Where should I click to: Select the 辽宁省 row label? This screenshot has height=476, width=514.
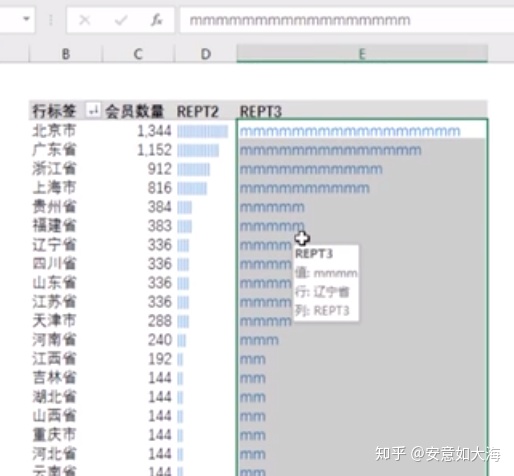click(54, 244)
